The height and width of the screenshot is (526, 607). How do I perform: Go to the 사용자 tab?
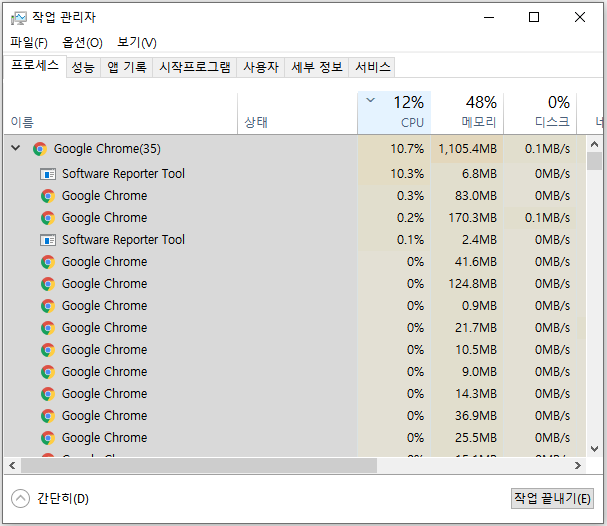[261, 67]
